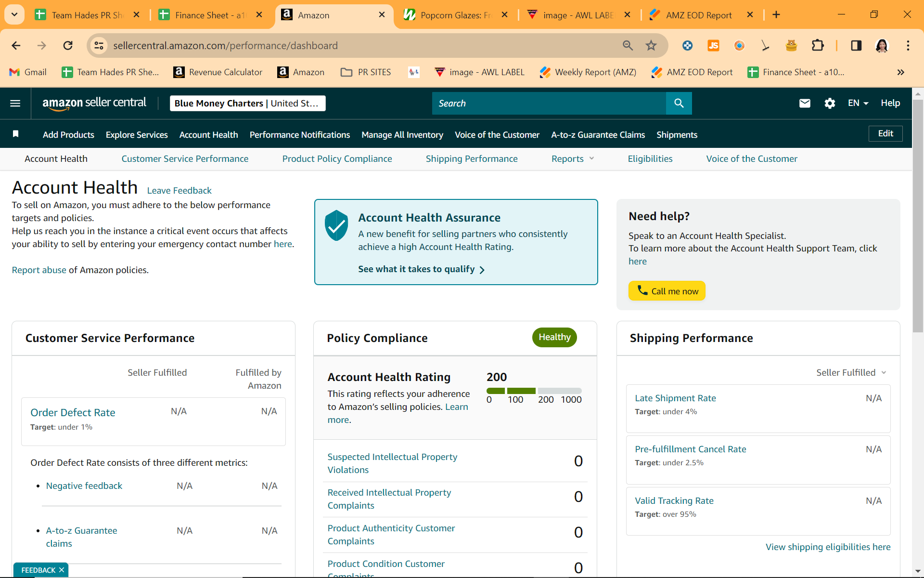The width and height of the screenshot is (924, 578).
Task: Click the Healthy status badge
Action: (554, 337)
